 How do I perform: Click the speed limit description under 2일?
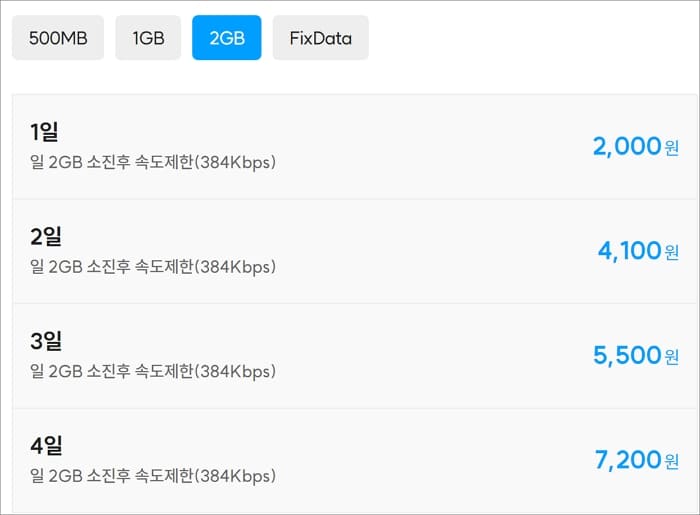click(x=153, y=267)
